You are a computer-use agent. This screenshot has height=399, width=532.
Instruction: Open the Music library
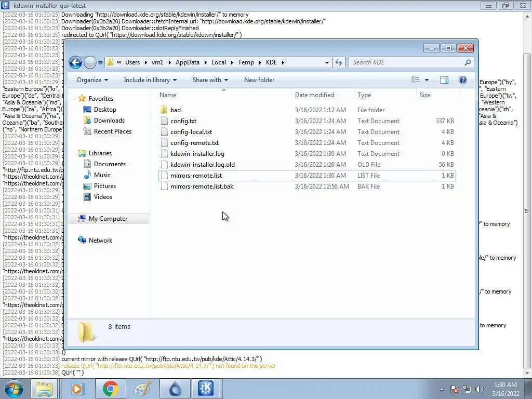tap(102, 175)
